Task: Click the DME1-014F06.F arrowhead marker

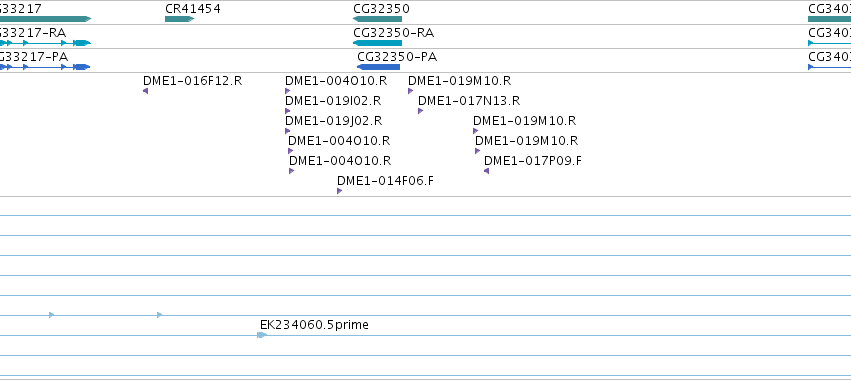Action: point(340,191)
